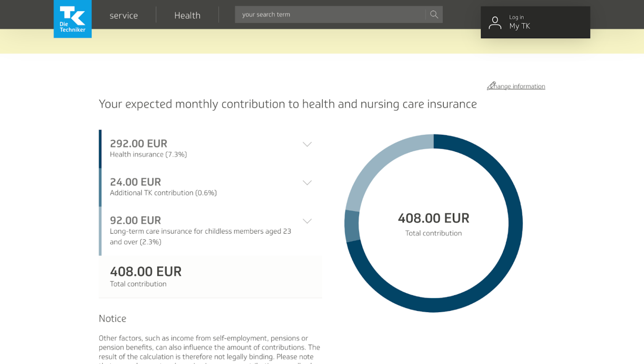This screenshot has width=644, height=364.
Task: Click the pencil icon beside Change information
Action: coord(492,86)
